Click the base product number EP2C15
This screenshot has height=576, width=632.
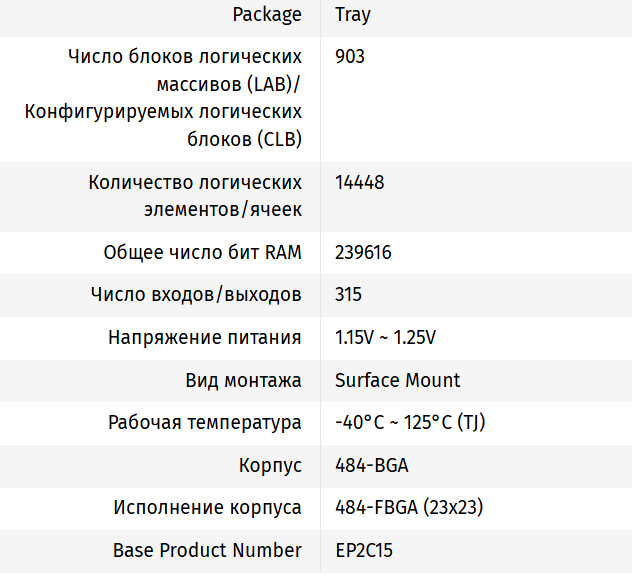point(370,551)
